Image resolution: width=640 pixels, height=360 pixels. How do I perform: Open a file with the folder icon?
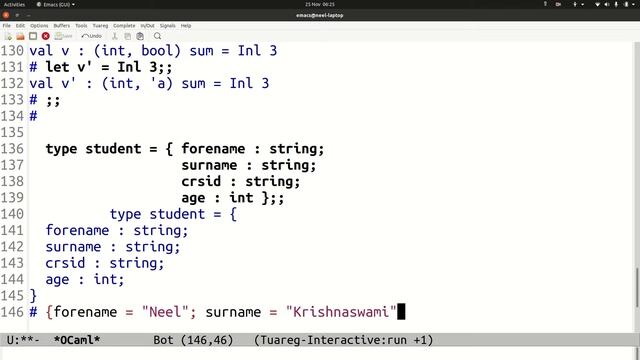pos(20,36)
